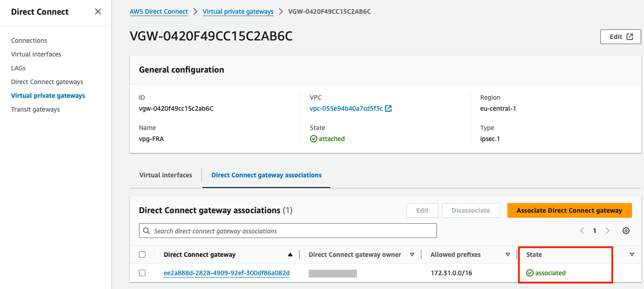
Task: Select Virtual private gateways in sidebar
Action: click(48, 96)
